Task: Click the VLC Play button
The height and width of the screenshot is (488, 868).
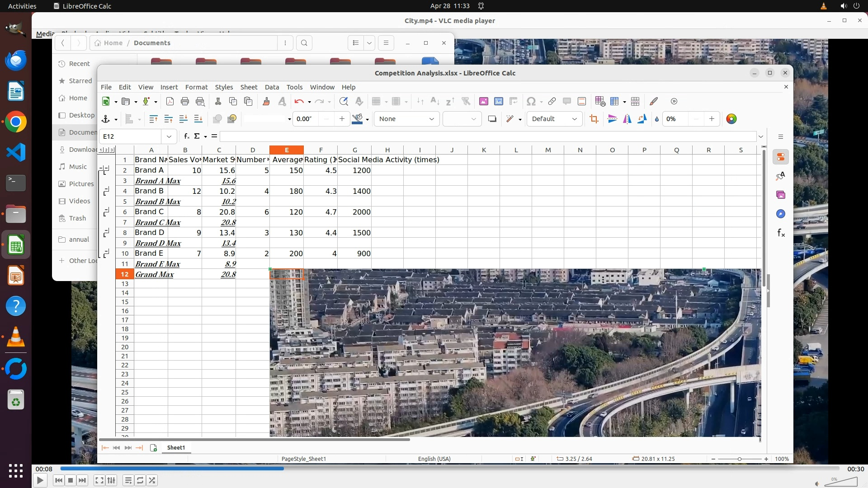Action: 40,480
